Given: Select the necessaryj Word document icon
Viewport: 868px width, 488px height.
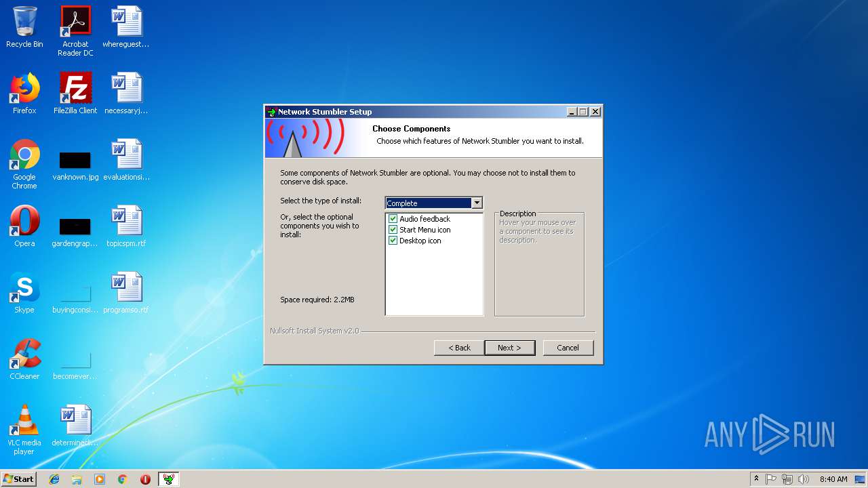Looking at the screenshot, I should (126, 94).
